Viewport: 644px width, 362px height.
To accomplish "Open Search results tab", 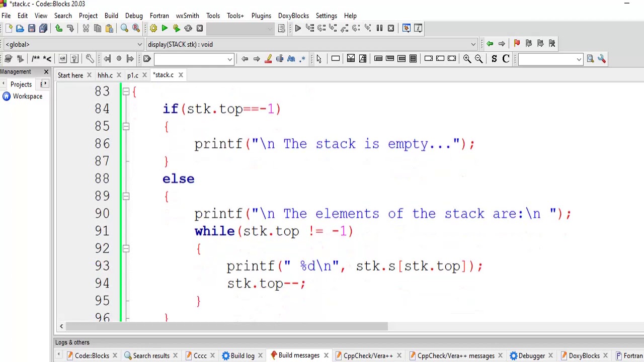I will point(151,356).
